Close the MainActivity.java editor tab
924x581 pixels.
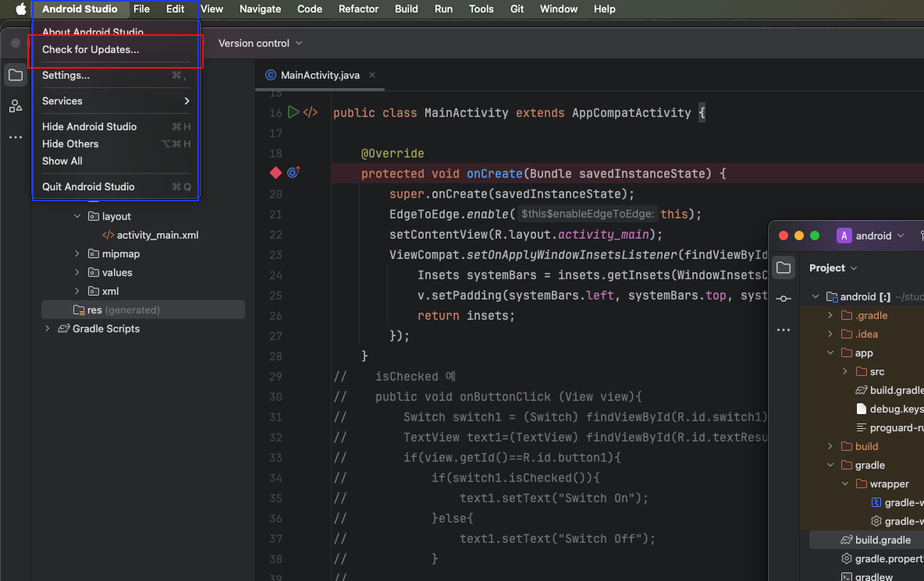coord(371,75)
